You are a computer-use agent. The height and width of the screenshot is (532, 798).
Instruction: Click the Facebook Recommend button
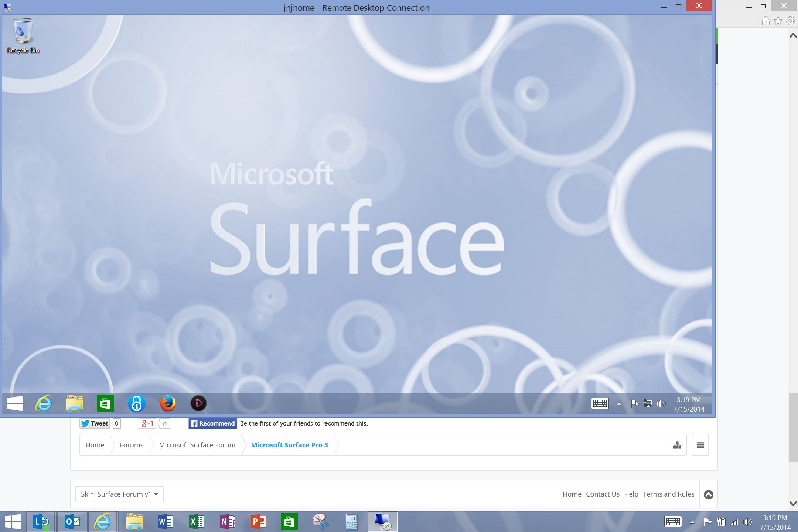click(212, 423)
